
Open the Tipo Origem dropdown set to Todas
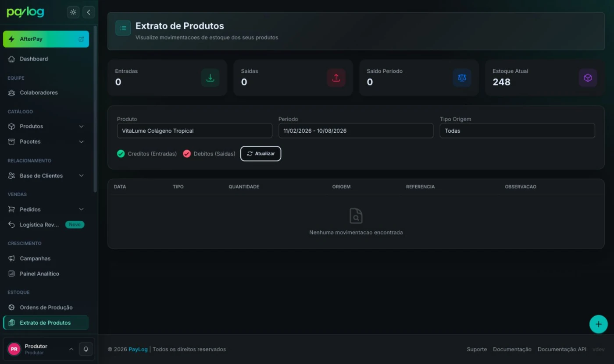[518, 131]
